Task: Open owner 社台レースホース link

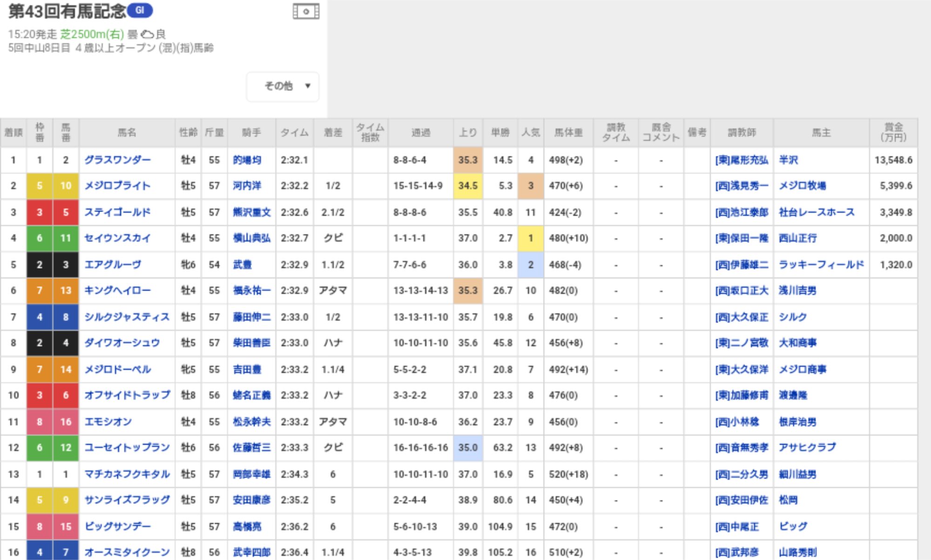Action: pyautogui.click(x=816, y=212)
